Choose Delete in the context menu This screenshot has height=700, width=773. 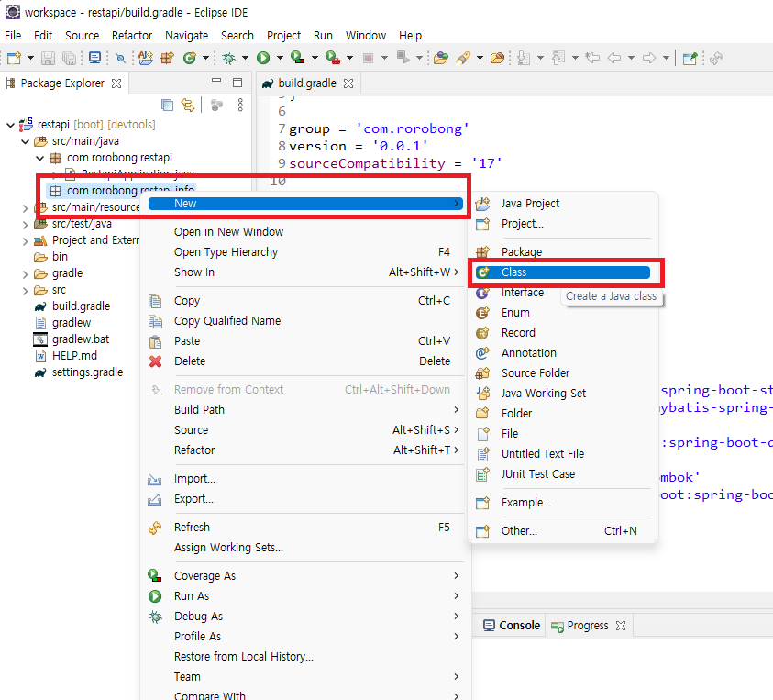point(305,361)
